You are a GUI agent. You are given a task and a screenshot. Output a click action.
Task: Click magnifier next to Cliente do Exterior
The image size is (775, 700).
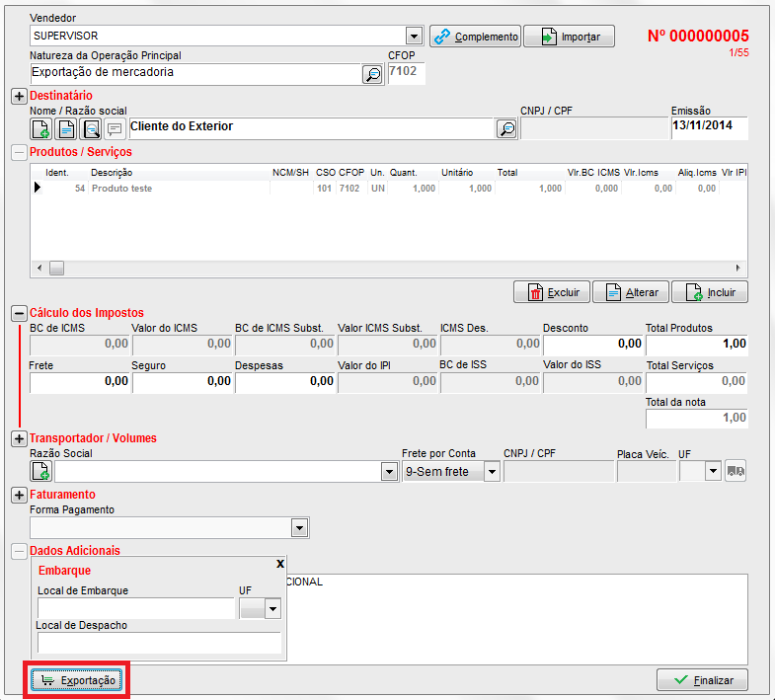click(x=505, y=128)
